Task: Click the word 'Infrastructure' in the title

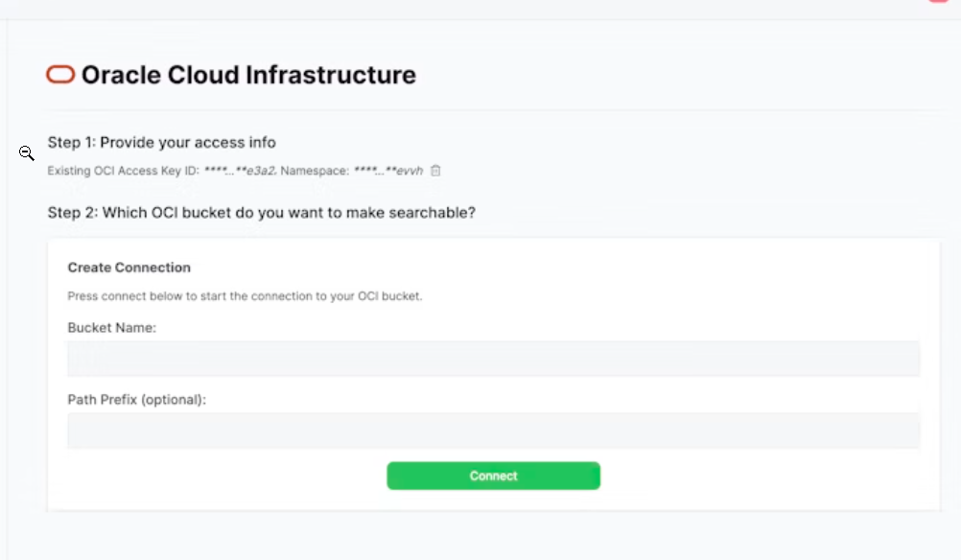Action: [x=331, y=75]
